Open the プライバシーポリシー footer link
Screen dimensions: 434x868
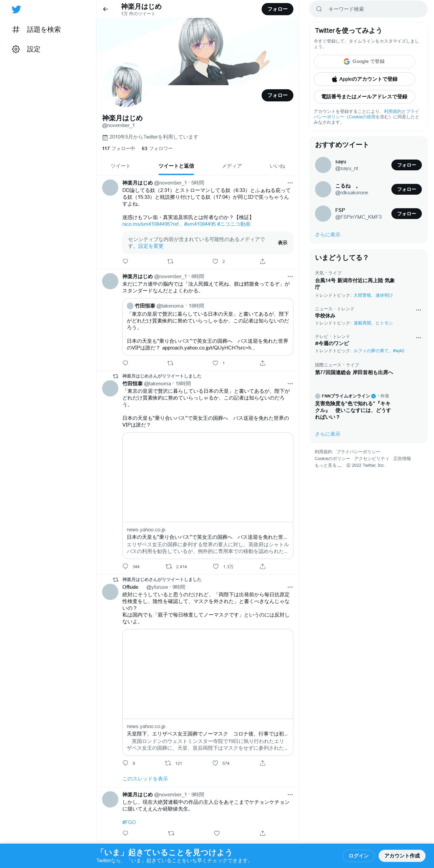tap(358, 452)
